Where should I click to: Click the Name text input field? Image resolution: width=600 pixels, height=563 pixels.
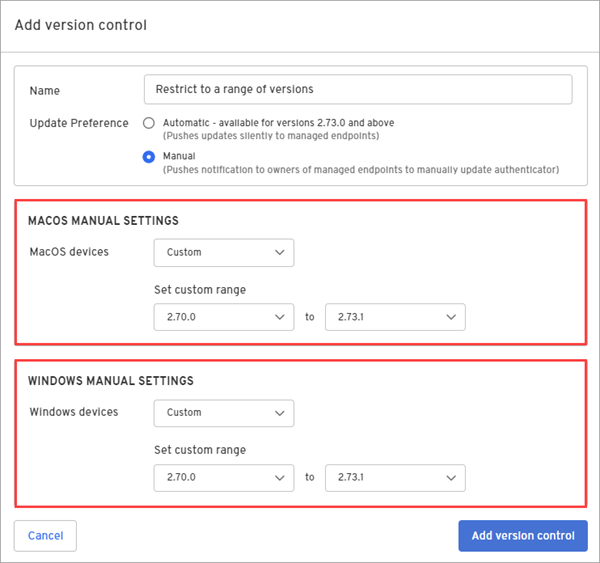357,89
